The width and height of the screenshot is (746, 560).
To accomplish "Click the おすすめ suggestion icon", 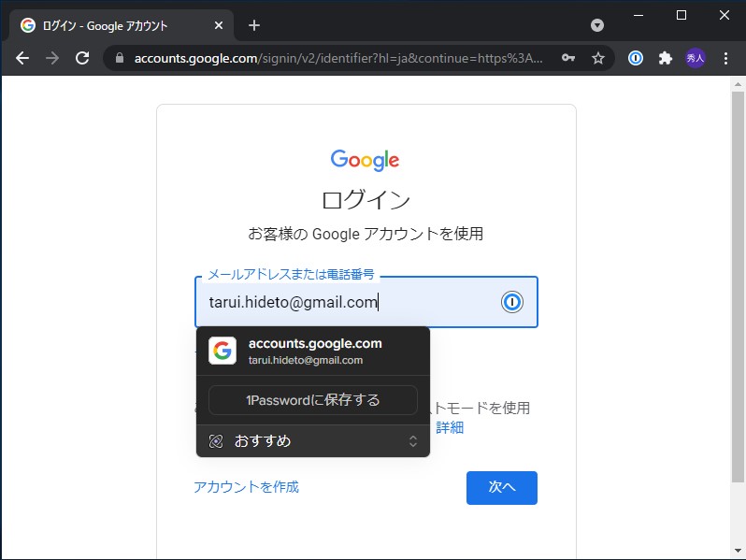I will (x=216, y=441).
